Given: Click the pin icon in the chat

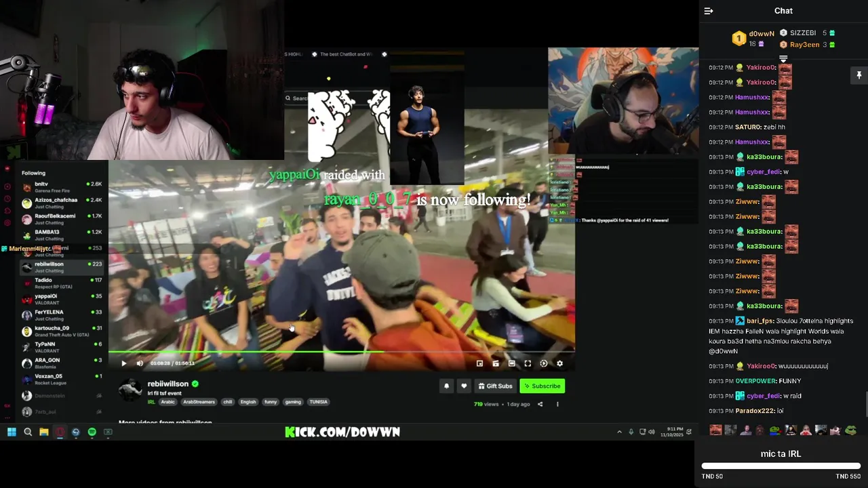Looking at the screenshot, I should (x=859, y=75).
